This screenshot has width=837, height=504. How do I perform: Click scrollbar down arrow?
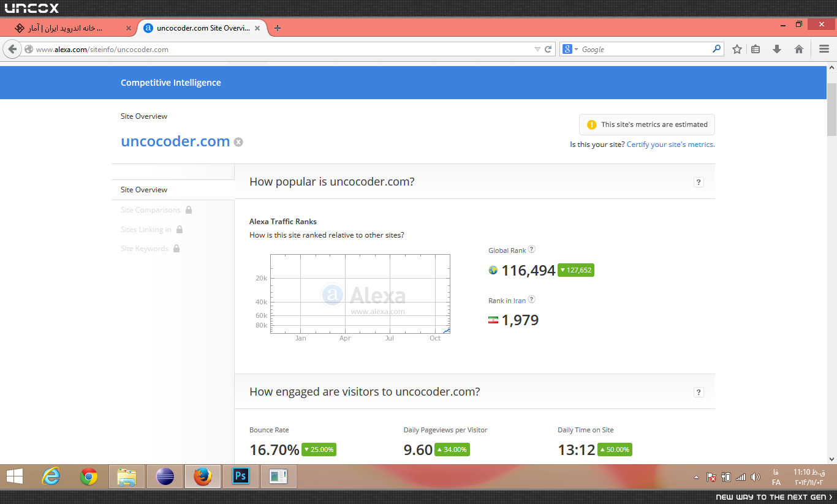click(831, 459)
